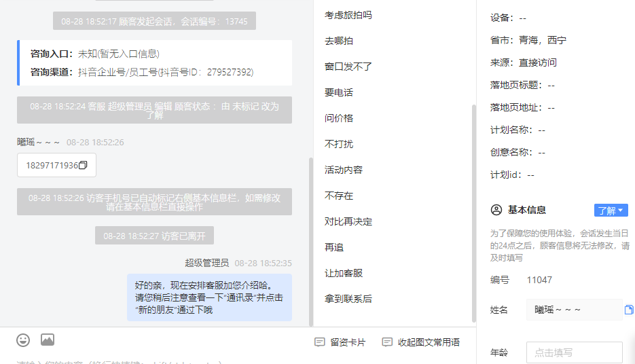Select quick phrase 再追
Viewport: 635px width, 364px height.
(x=334, y=247)
